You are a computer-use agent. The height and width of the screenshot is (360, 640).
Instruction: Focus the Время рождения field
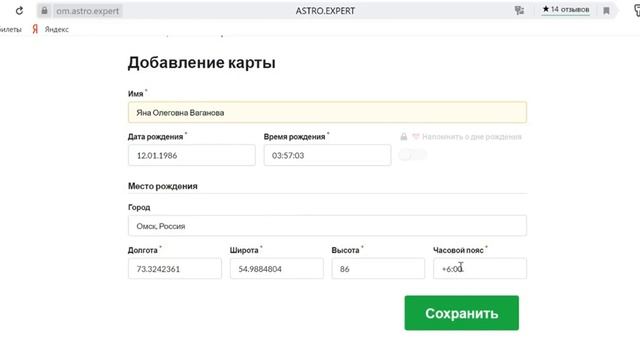click(x=327, y=155)
